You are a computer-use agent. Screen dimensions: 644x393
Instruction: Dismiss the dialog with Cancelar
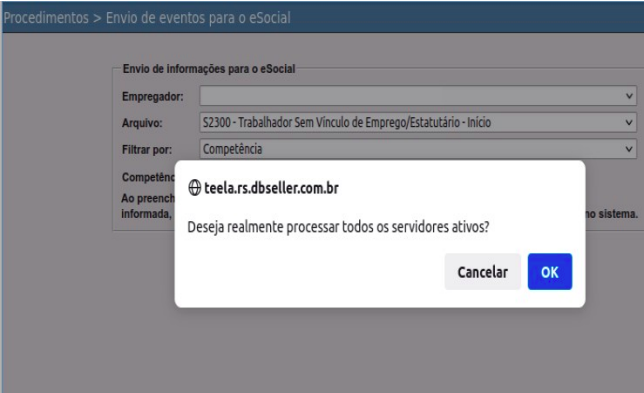pyautogui.click(x=483, y=271)
